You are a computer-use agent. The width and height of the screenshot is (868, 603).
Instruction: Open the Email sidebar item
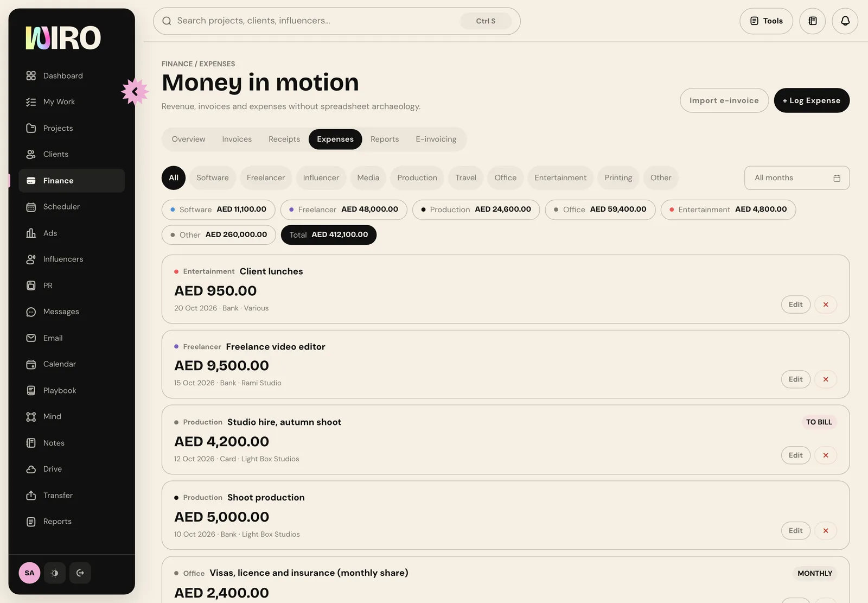coord(72,338)
